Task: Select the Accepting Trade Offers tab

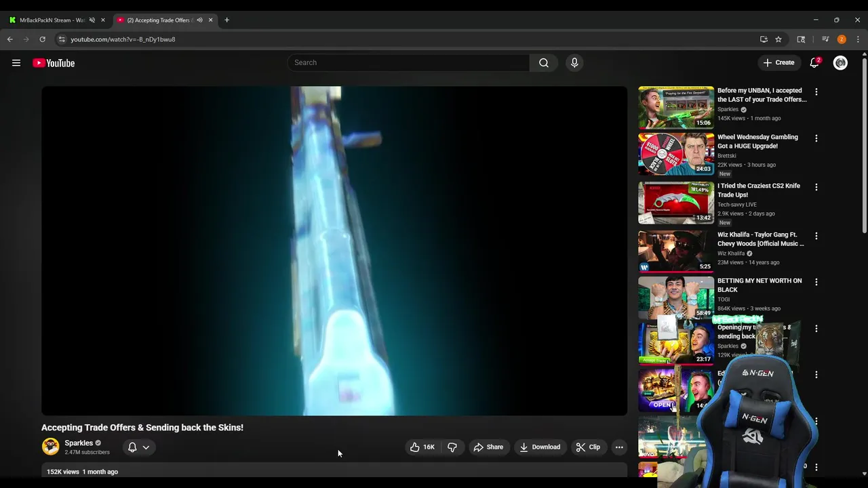Action: [159, 20]
